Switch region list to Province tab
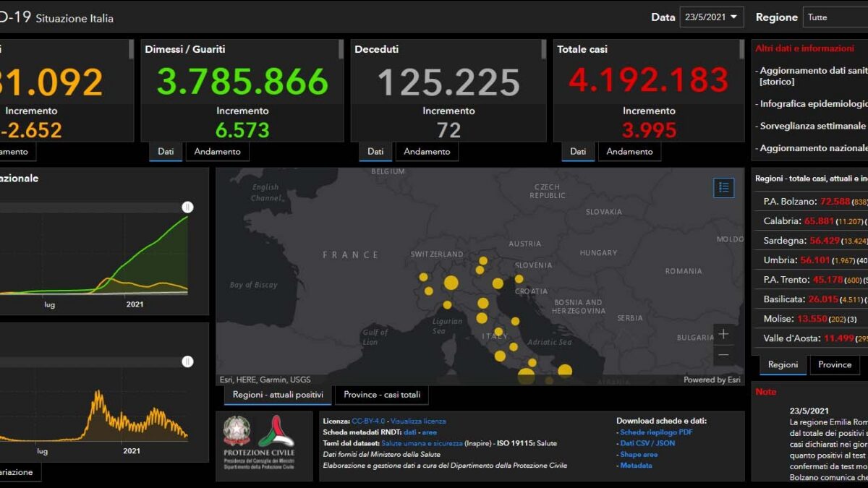 click(835, 364)
